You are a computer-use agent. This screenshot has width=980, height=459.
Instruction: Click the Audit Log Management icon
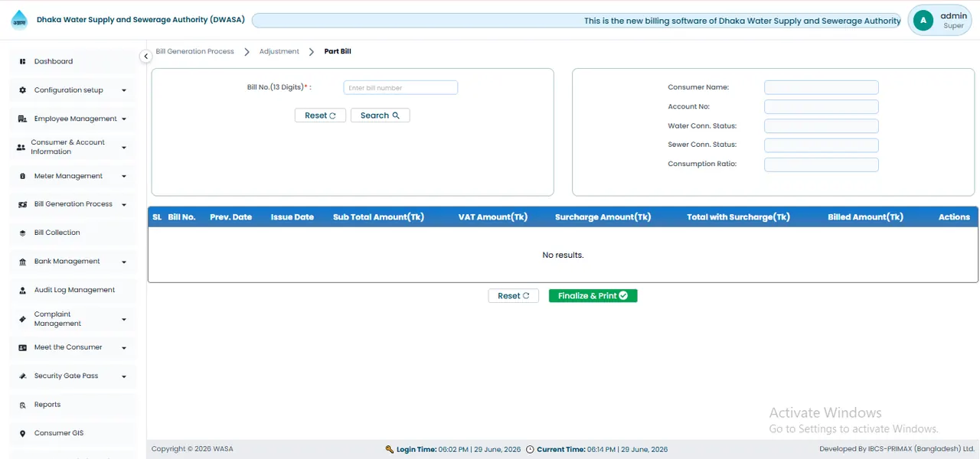coord(22,291)
